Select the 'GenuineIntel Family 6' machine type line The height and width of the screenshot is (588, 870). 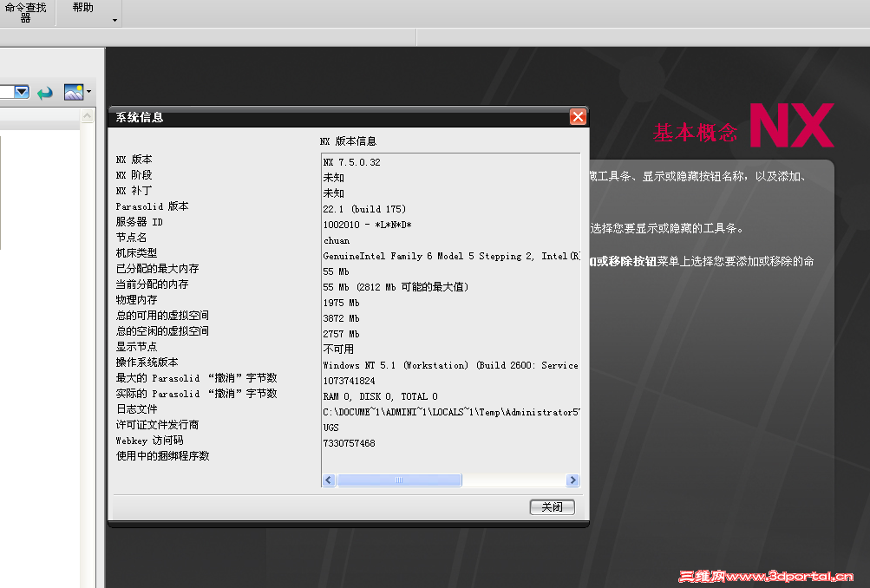point(452,256)
